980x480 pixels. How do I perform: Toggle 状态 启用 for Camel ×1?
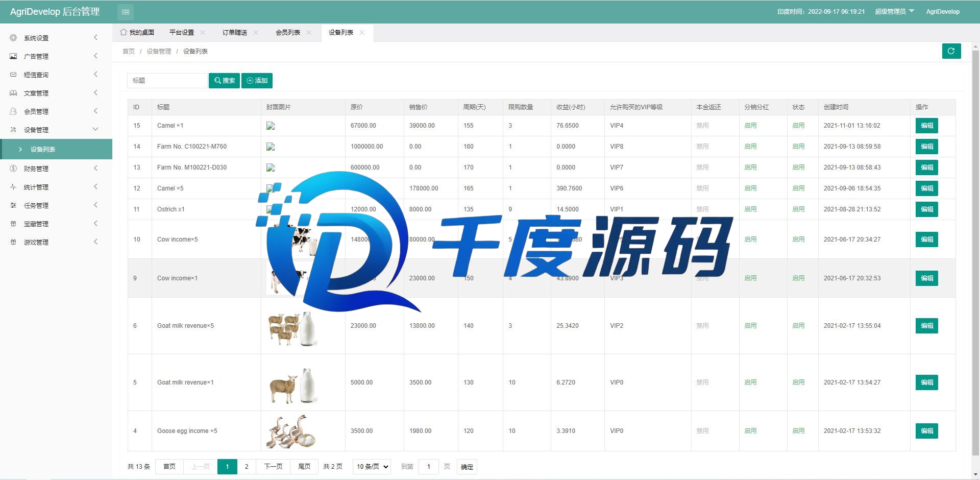point(798,126)
